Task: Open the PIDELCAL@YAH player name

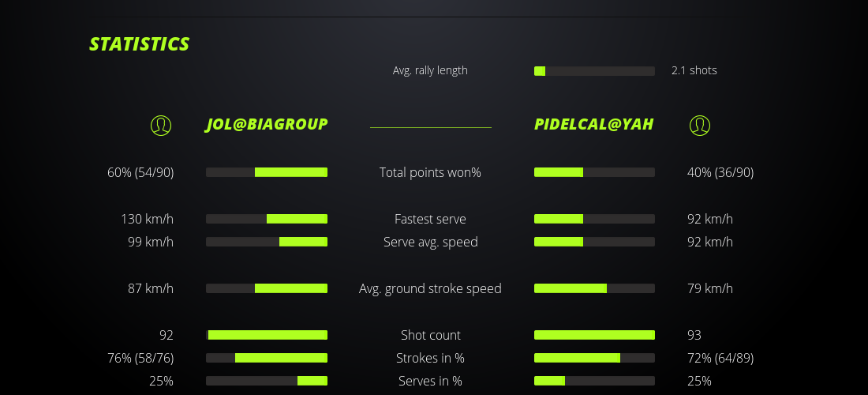Action: click(593, 124)
